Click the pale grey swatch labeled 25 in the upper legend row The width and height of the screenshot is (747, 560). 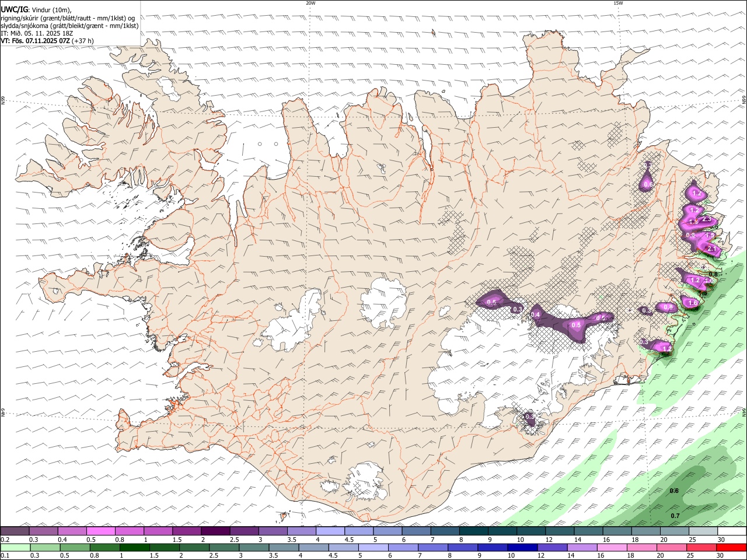(x=703, y=531)
